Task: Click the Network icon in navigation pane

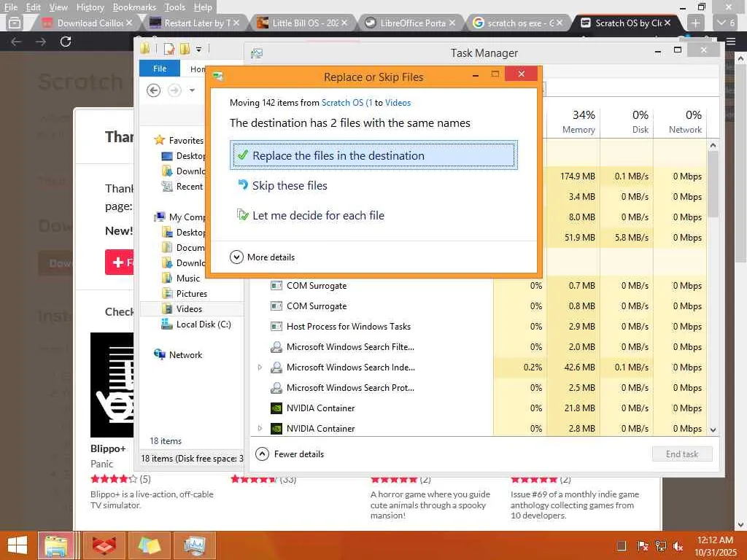Action: pyautogui.click(x=159, y=354)
